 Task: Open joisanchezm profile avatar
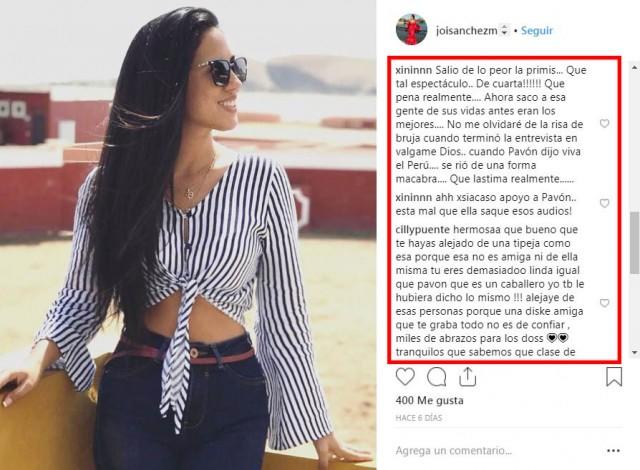point(411,29)
